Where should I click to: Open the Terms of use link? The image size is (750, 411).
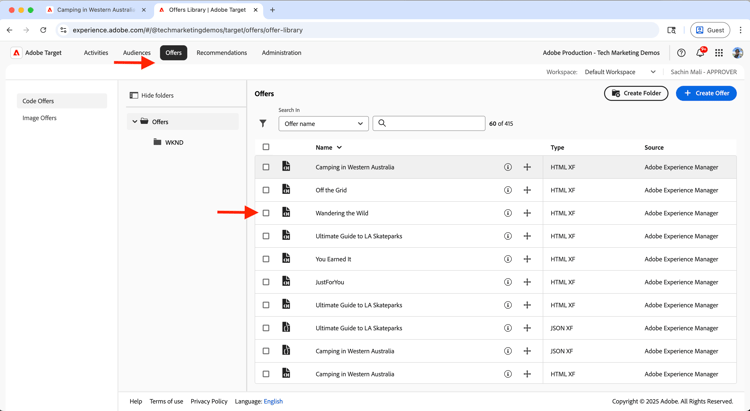pos(166,401)
